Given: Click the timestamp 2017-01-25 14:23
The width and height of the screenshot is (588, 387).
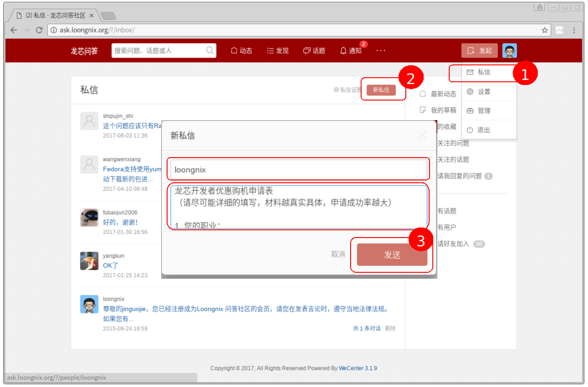Looking at the screenshot, I should 125,275.
